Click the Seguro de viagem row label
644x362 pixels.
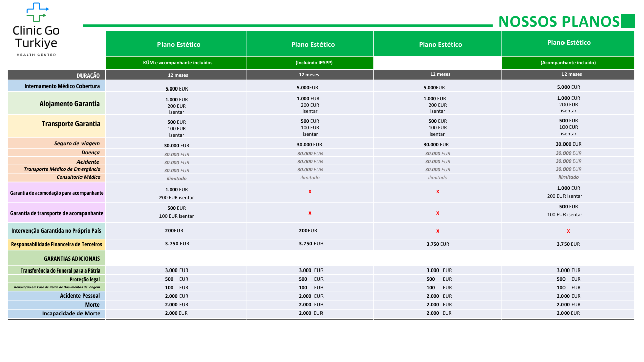click(77, 143)
